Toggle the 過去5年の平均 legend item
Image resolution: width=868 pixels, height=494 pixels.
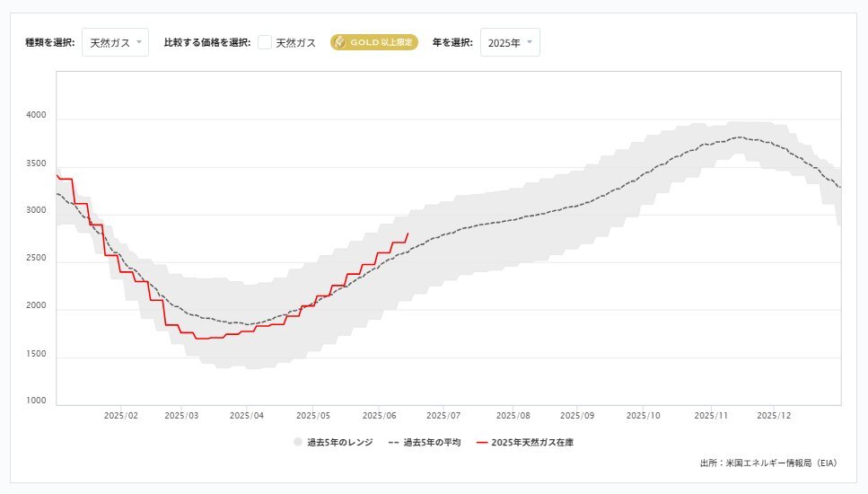pos(425,442)
